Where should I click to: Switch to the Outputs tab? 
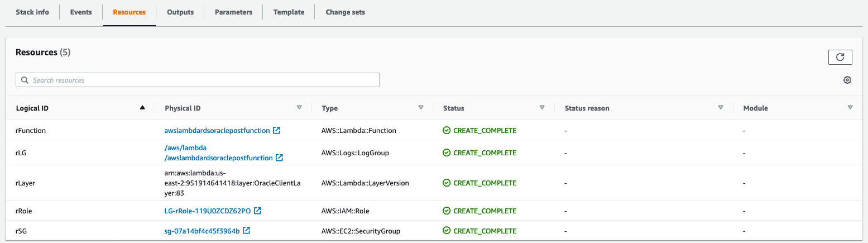[x=180, y=12]
